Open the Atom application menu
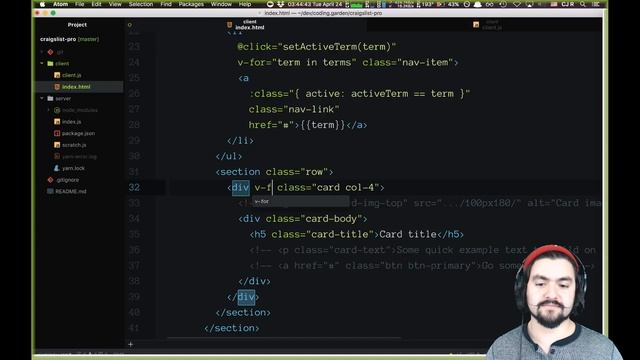 [x=60, y=4]
